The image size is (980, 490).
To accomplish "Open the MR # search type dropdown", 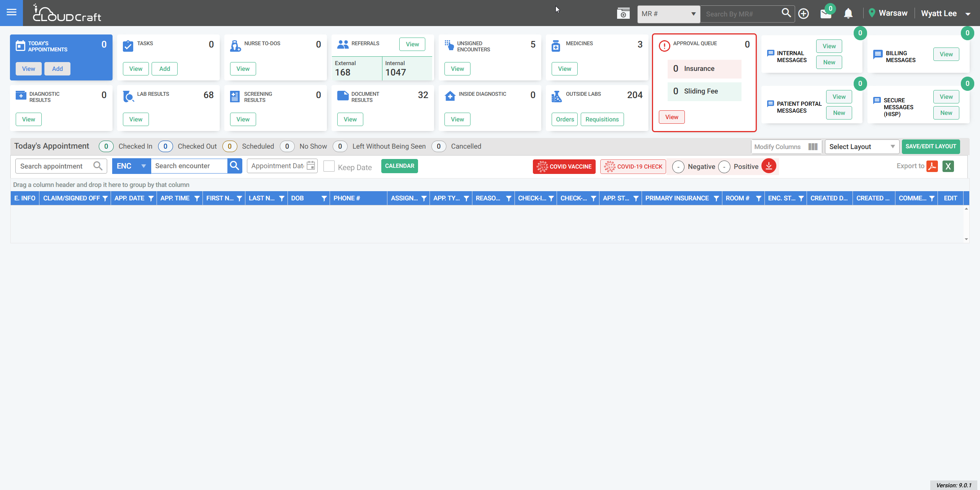I will (x=668, y=14).
